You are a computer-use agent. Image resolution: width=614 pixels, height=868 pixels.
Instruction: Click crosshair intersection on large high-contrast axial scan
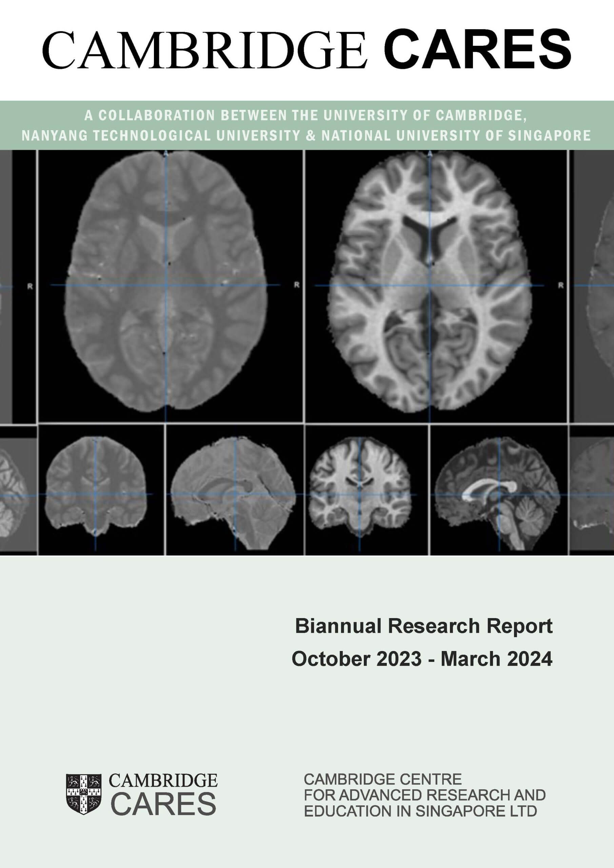click(430, 285)
